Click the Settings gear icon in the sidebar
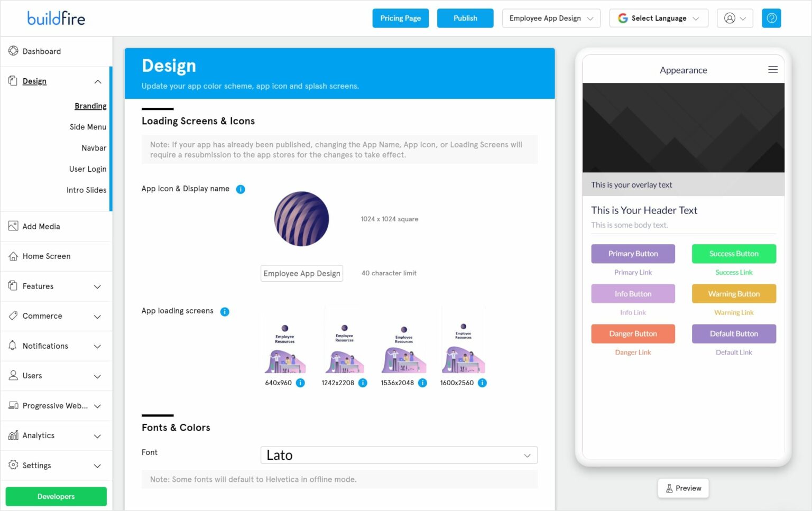Image resolution: width=812 pixels, height=511 pixels. (13, 466)
